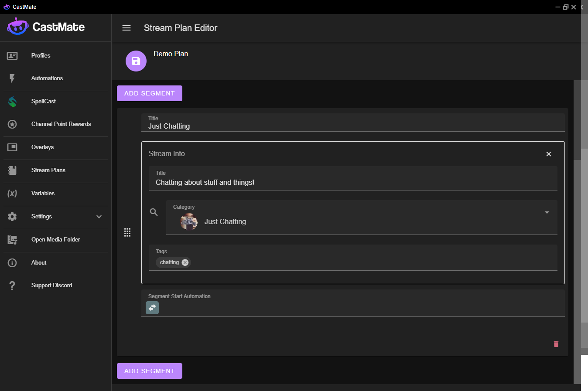Edit the segment Title field Just Chatting
This screenshot has height=391, width=588.
pos(353,122)
